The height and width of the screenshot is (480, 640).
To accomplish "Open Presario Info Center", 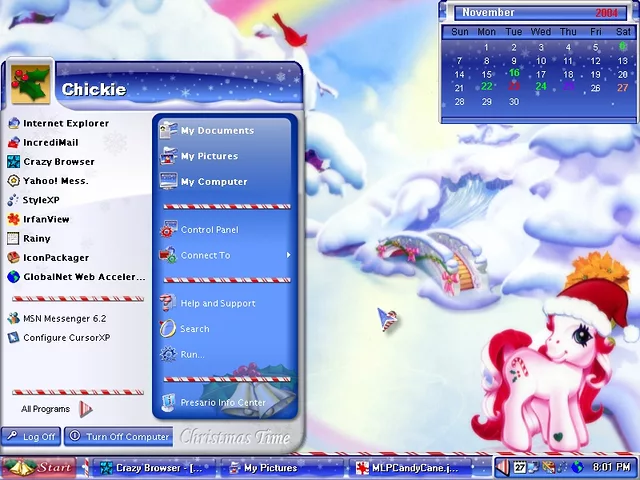I will 213,402.
